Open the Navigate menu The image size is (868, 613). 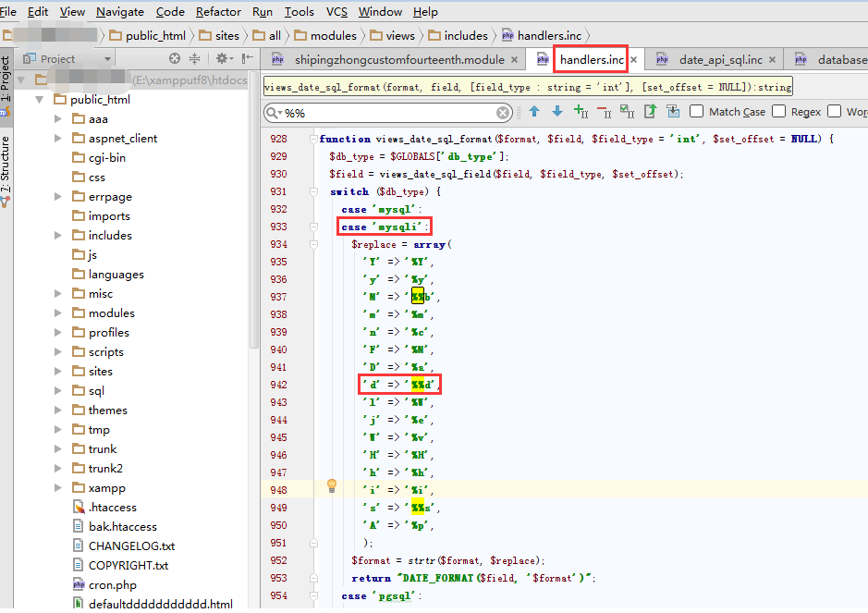point(119,12)
